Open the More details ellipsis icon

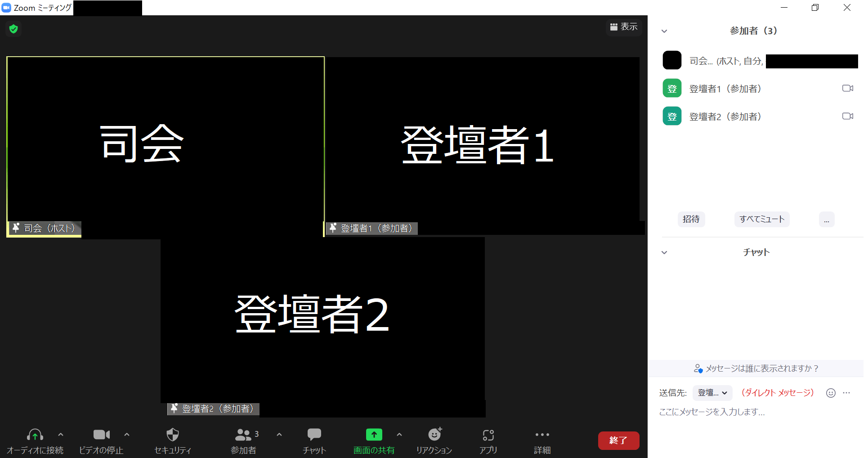pos(542,435)
